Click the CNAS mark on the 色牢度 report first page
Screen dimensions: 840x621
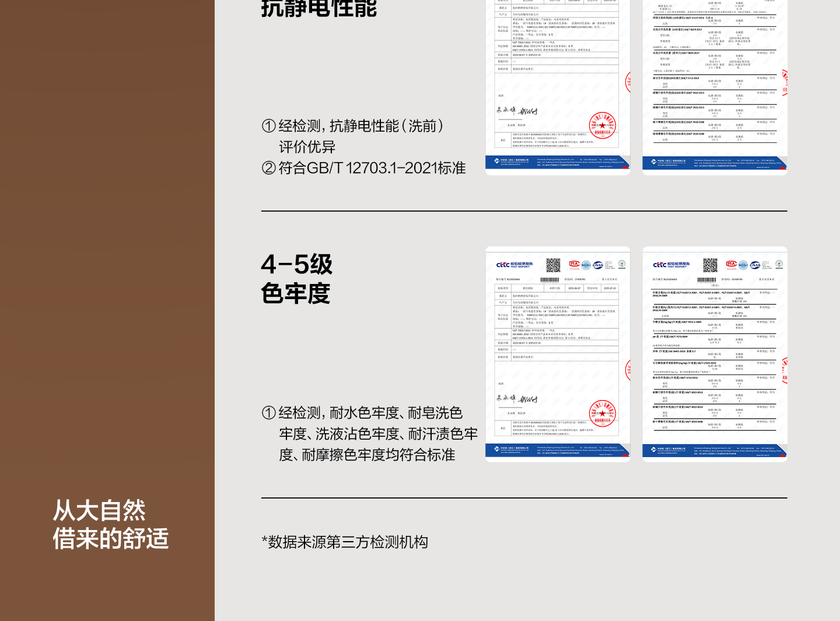click(x=598, y=265)
